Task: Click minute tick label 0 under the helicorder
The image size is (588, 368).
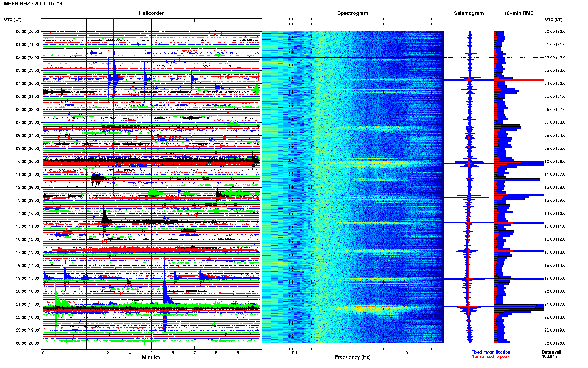Action: pos(43,353)
